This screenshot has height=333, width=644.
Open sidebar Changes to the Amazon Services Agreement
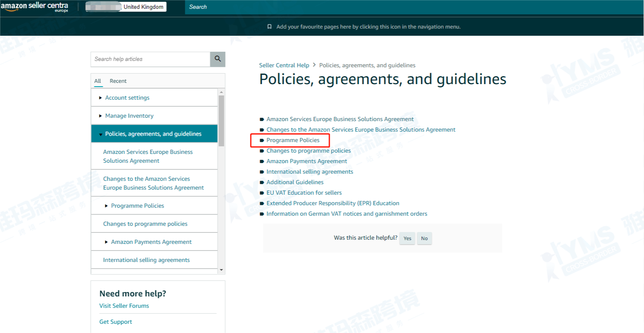tap(153, 183)
